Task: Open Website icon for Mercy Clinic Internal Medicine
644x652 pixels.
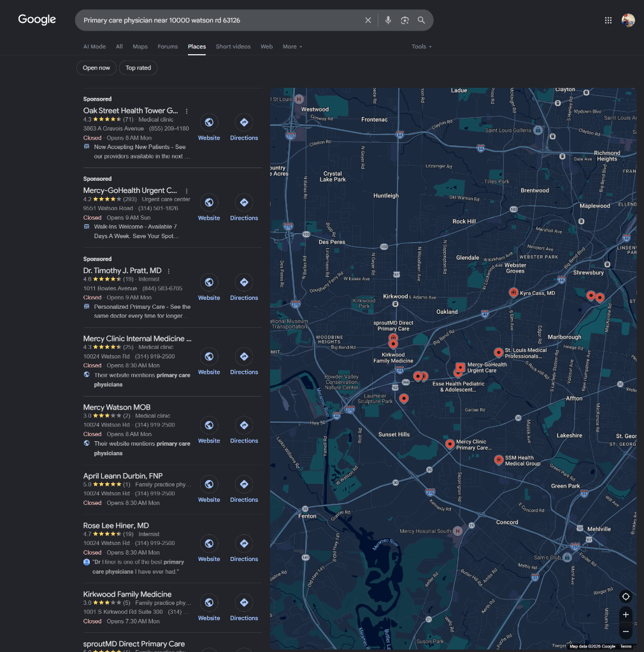Action: point(209,357)
